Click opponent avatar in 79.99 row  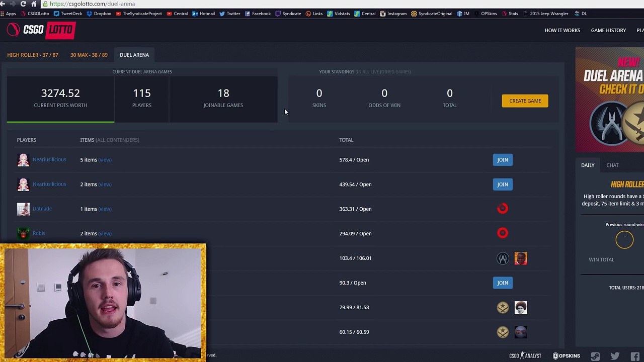521,307
